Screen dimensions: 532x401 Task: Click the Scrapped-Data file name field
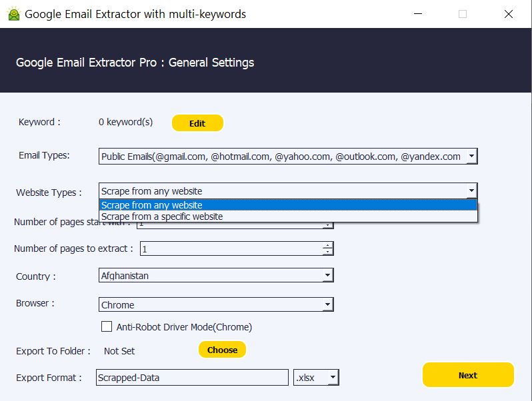click(192, 378)
